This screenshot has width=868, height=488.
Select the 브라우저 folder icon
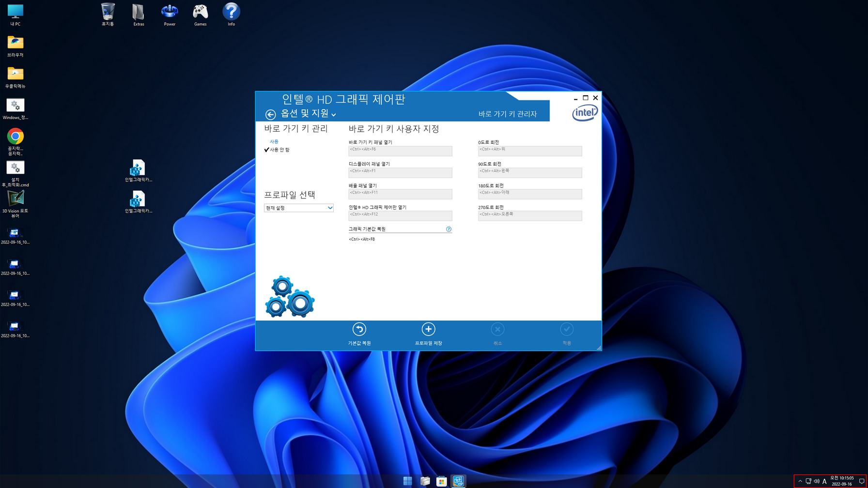point(15,46)
